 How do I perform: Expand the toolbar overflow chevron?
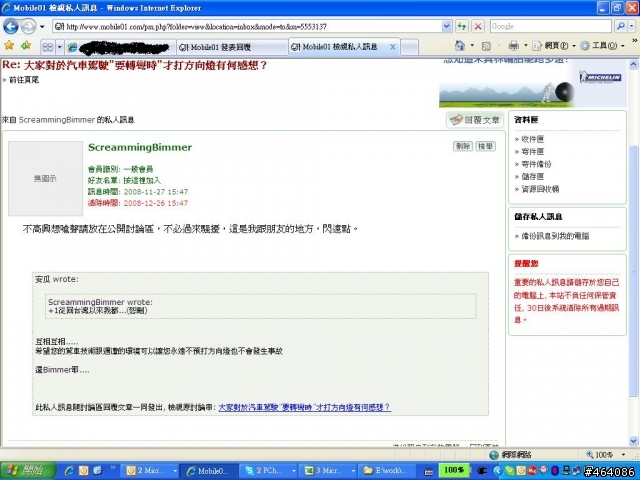pos(634,41)
